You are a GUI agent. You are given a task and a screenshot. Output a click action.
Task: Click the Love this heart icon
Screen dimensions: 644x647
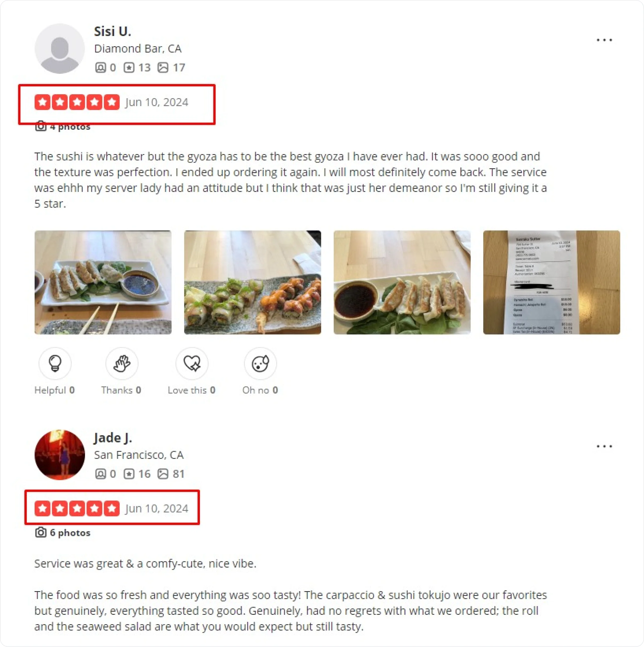click(192, 363)
